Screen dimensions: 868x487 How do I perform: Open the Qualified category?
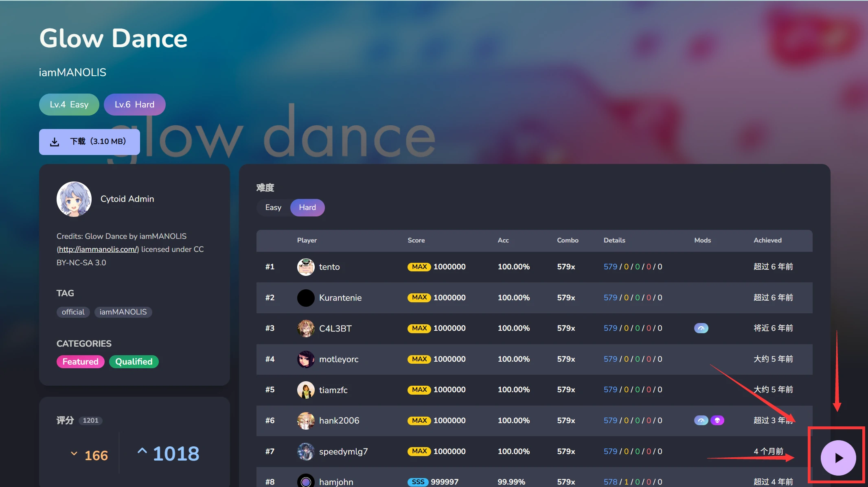click(x=134, y=362)
